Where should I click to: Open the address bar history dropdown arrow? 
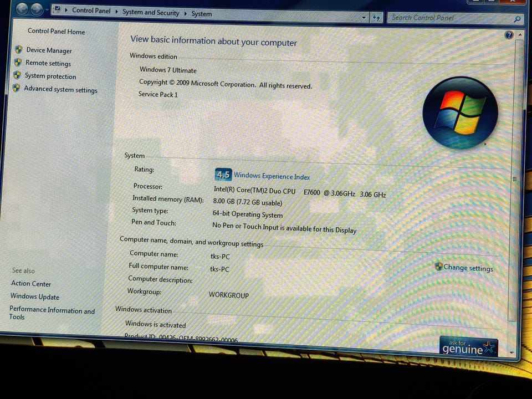[x=364, y=17]
